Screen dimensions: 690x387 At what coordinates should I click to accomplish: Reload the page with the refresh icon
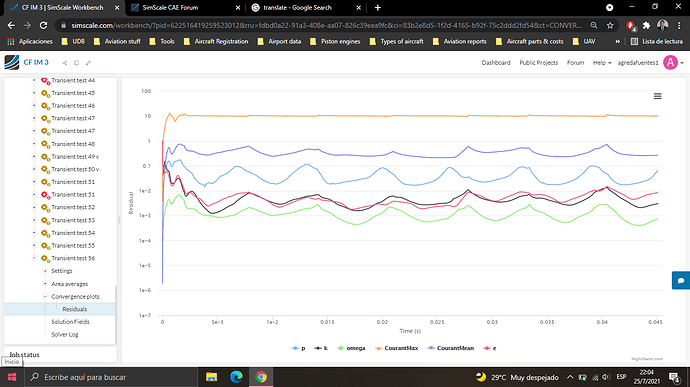pos(43,26)
